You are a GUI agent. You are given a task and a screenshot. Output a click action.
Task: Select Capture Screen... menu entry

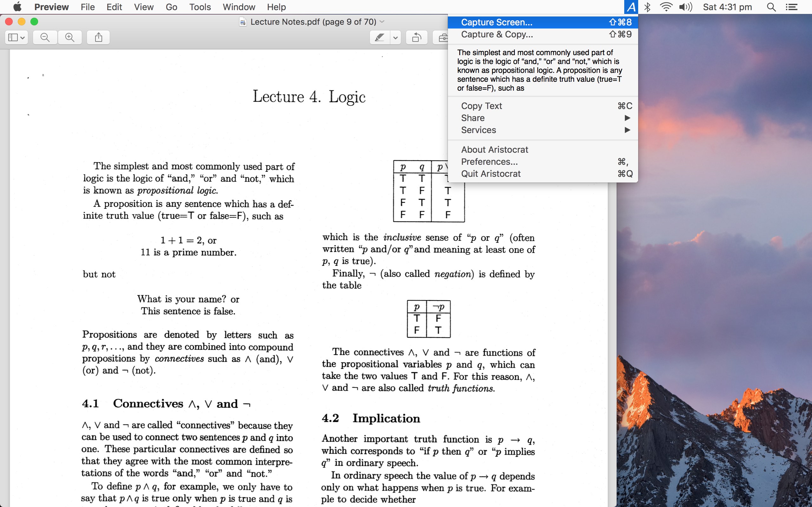coord(497,22)
